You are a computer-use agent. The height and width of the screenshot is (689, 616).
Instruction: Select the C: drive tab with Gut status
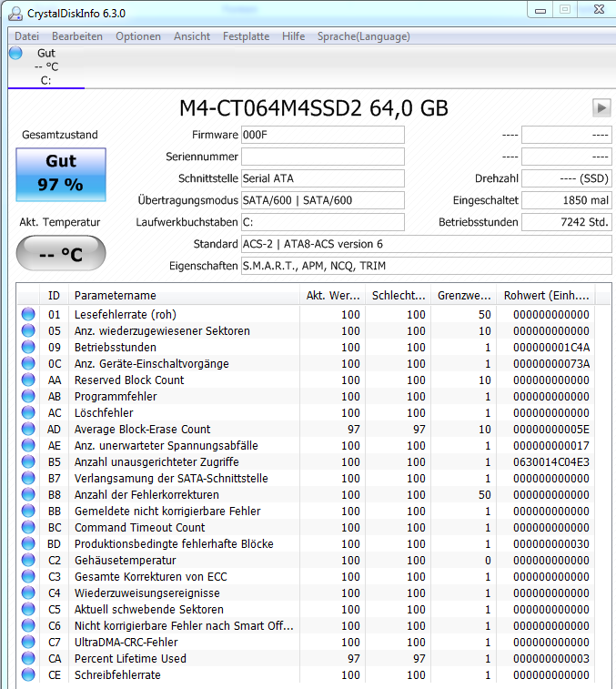pos(46,66)
